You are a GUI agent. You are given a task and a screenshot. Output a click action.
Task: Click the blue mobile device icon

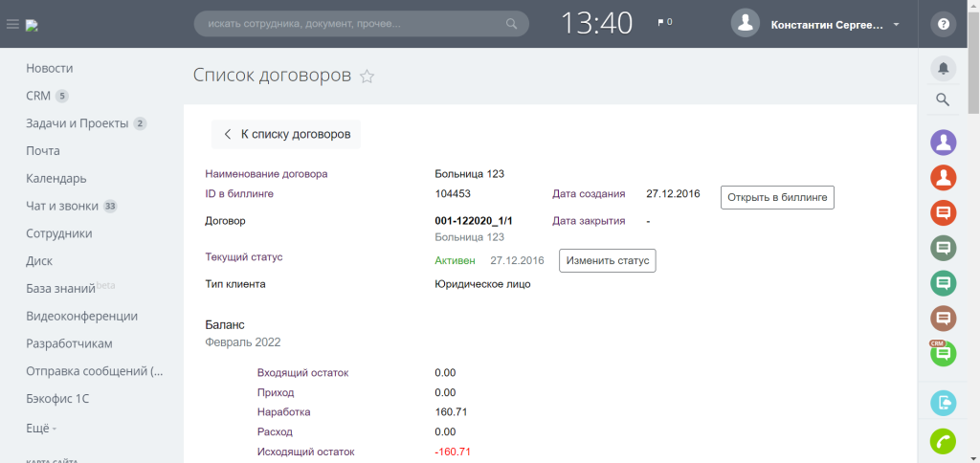pos(943,403)
